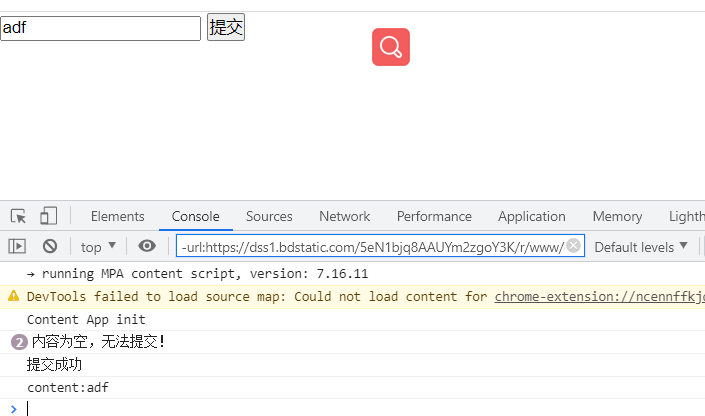Click the warning icon on the DevTools message

tap(13, 296)
